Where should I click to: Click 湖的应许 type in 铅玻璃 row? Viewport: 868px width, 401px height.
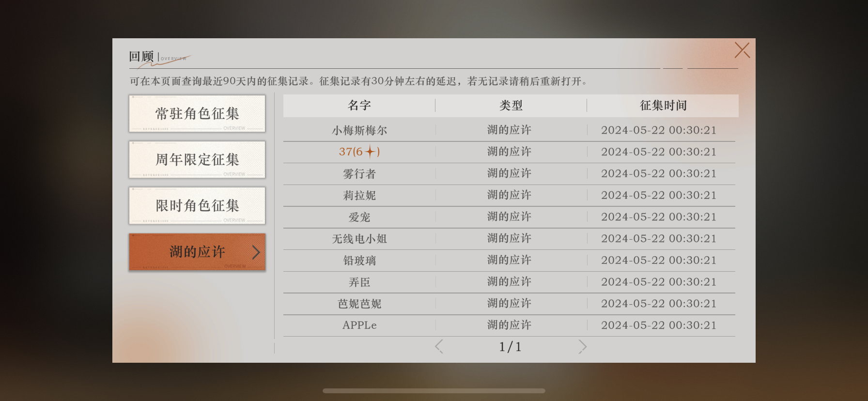click(x=509, y=260)
